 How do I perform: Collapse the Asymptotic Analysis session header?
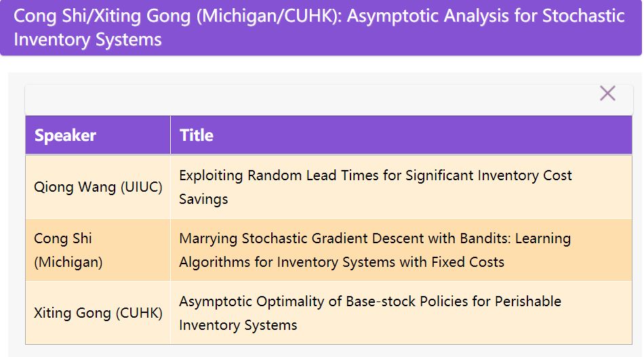(319, 27)
